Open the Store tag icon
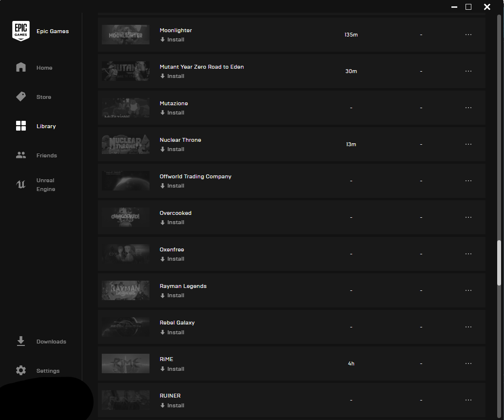Viewport: 504px width, 420px height. (21, 96)
